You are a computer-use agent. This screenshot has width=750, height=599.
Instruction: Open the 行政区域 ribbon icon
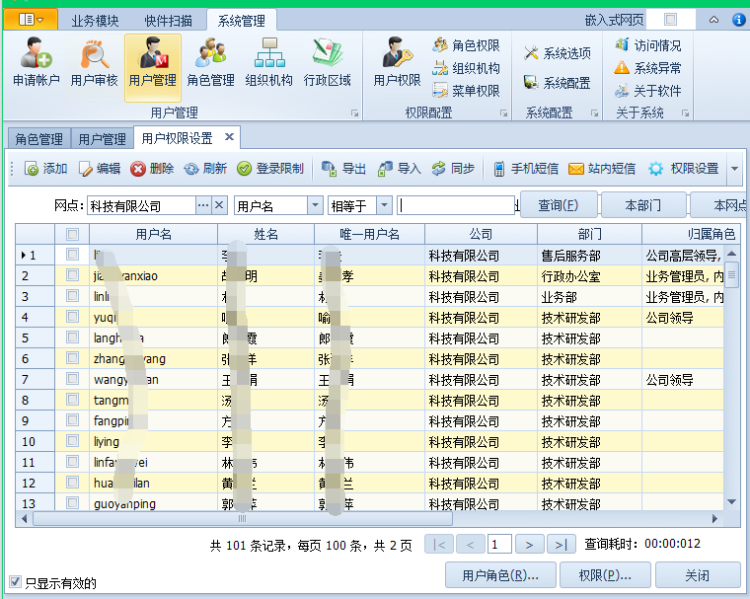[327, 63]
